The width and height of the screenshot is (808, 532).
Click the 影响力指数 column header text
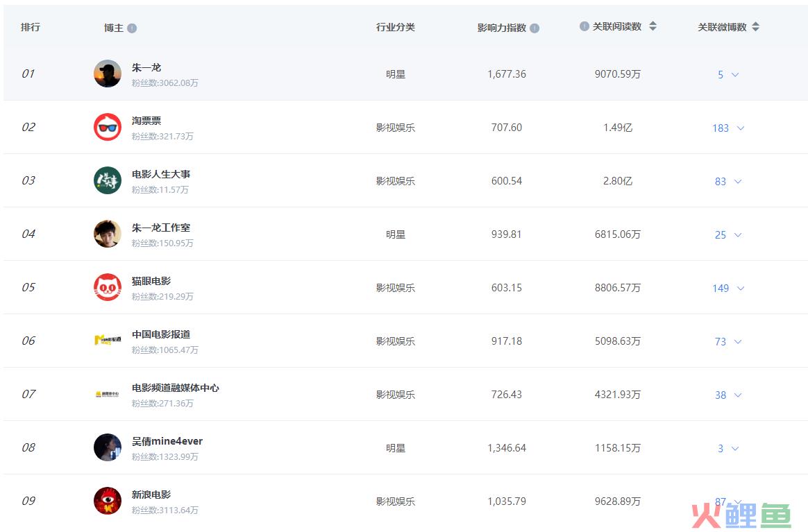click(x=501, y=28)
